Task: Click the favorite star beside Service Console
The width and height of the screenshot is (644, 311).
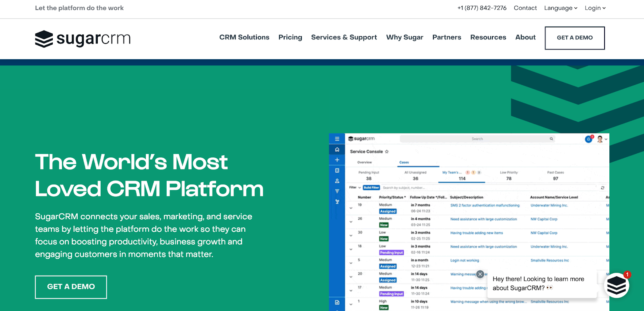Action: coord(387,152)
